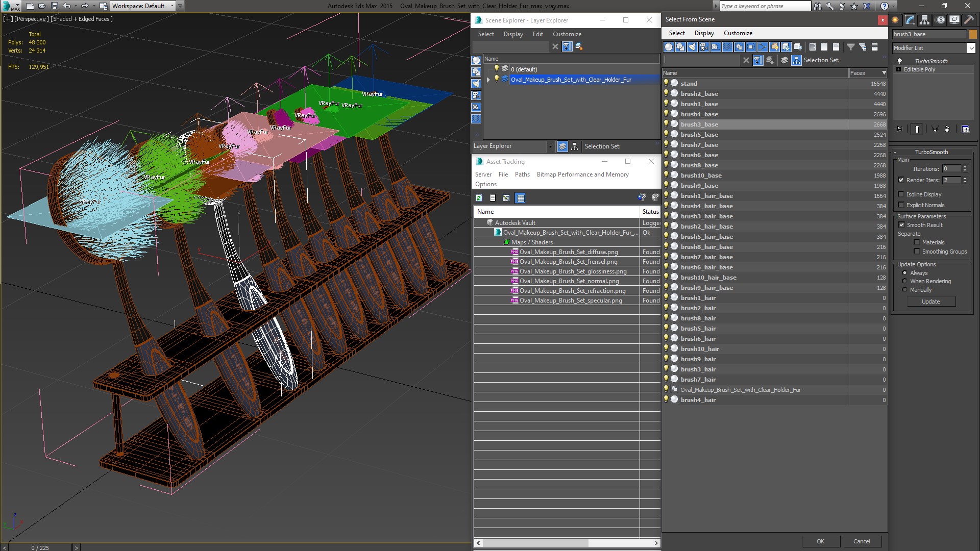Click the orange object color swatch
The width and height of the screenshot is (980, 551).
click(973, 34)
